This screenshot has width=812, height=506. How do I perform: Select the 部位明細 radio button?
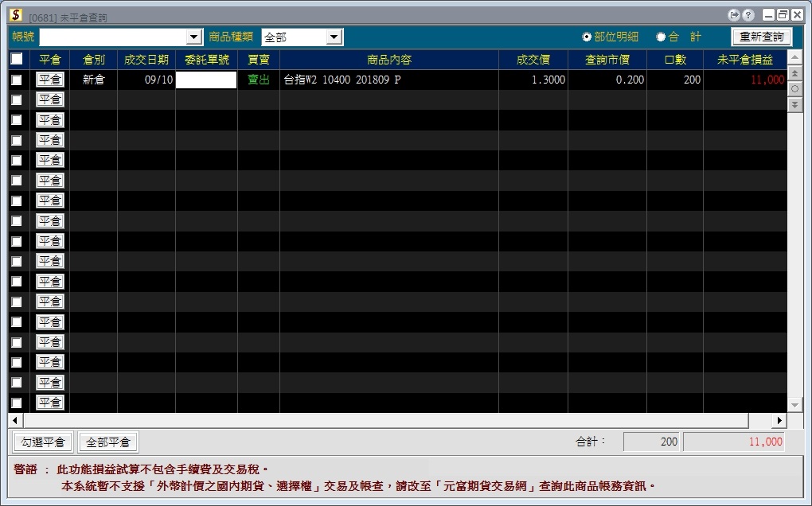(x=587, y=37)
